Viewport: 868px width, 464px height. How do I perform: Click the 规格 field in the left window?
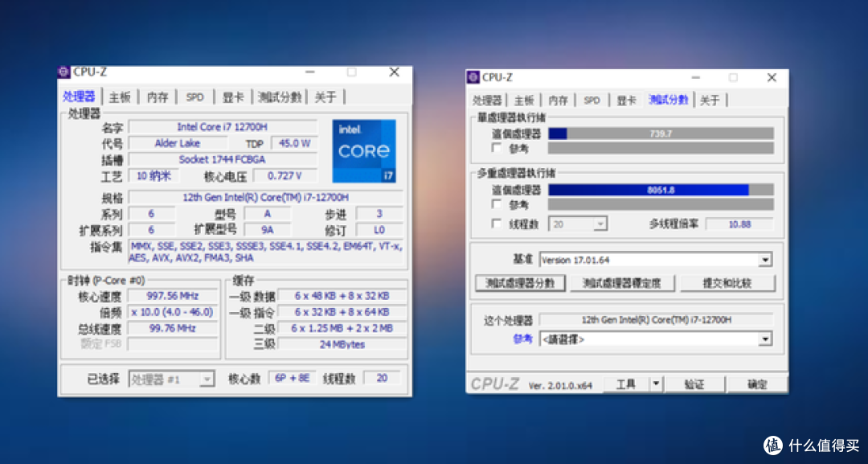[265, 197]
